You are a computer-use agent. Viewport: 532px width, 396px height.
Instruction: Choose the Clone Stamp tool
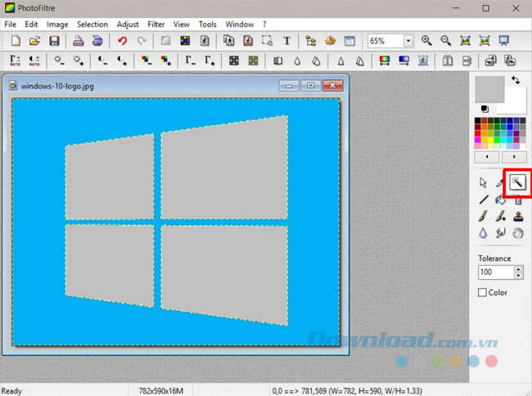[517, 217]
